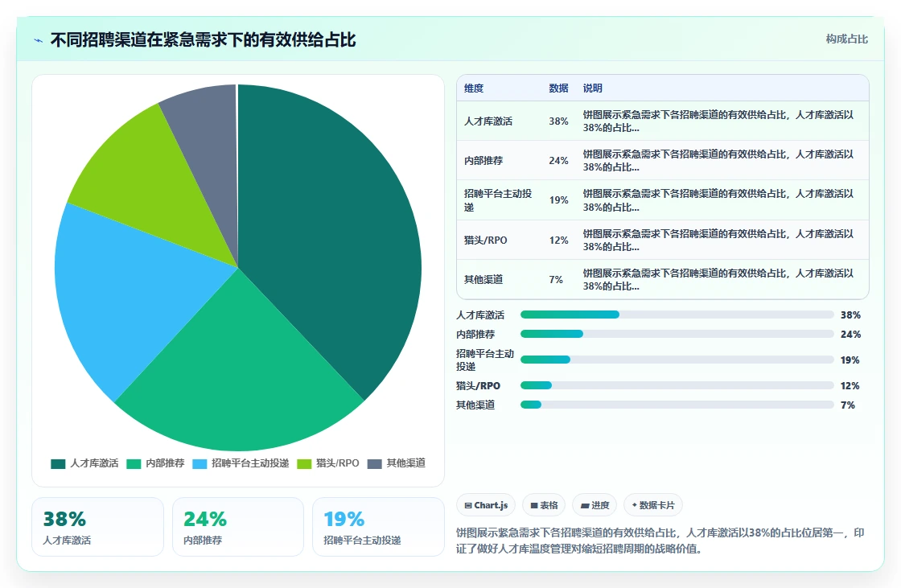Click the 数据卡片 tag

click(652, 505)
